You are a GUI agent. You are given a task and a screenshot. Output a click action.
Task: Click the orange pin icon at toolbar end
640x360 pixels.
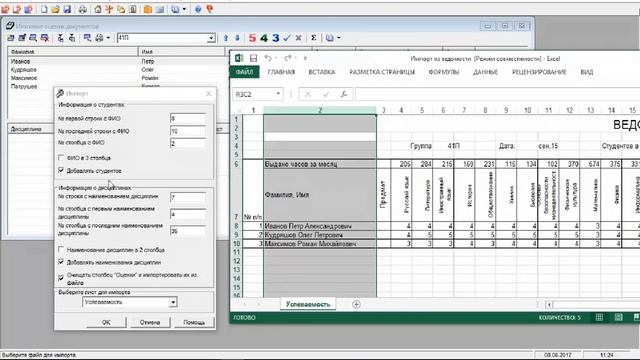click(x=210, y=9)
